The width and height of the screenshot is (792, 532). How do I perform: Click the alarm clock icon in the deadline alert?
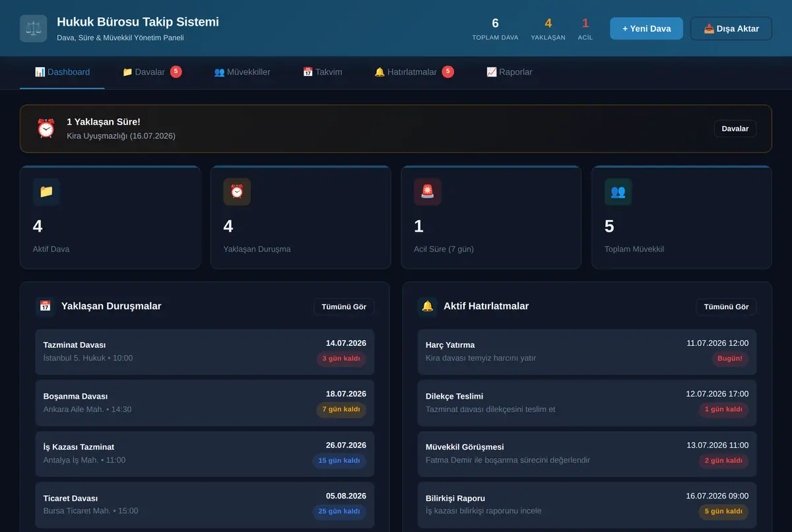pyautogui.click(x=46, y=129)
